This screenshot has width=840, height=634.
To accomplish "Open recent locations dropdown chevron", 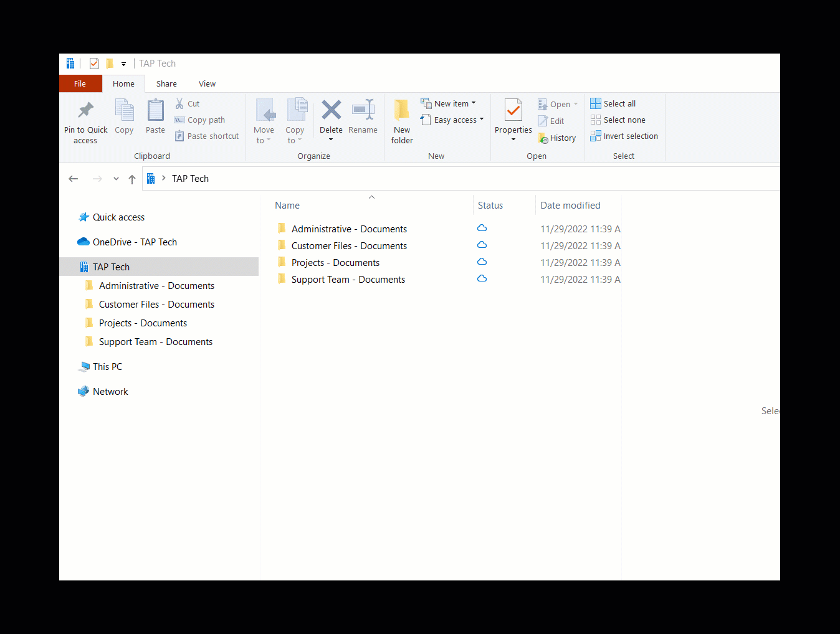I will (116, 179).
